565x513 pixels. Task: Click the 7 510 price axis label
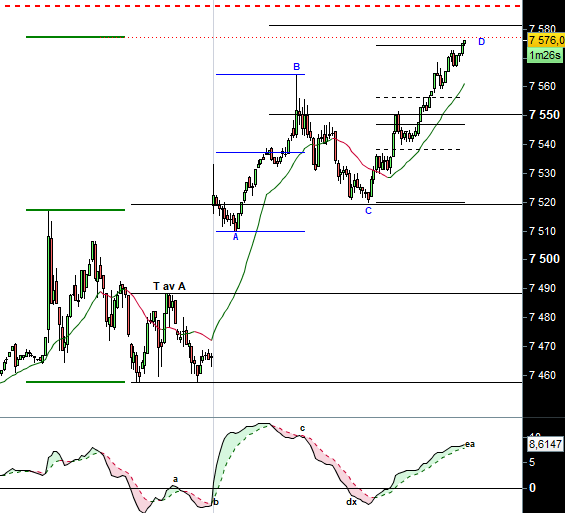click(x=542, y=231)
